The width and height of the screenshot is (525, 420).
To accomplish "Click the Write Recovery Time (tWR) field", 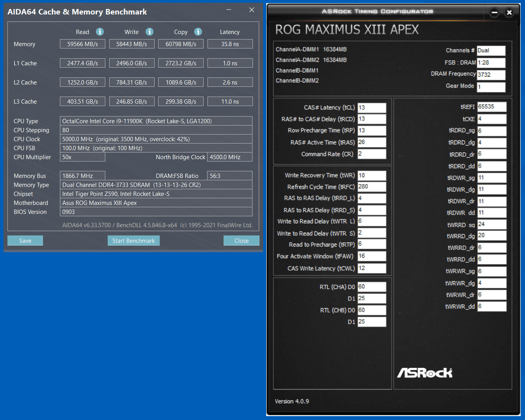I will click(x=372, y=176).
